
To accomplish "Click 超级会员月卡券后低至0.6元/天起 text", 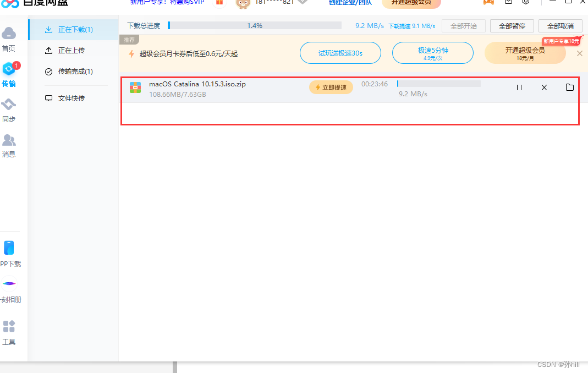I will tap(189, 54).
